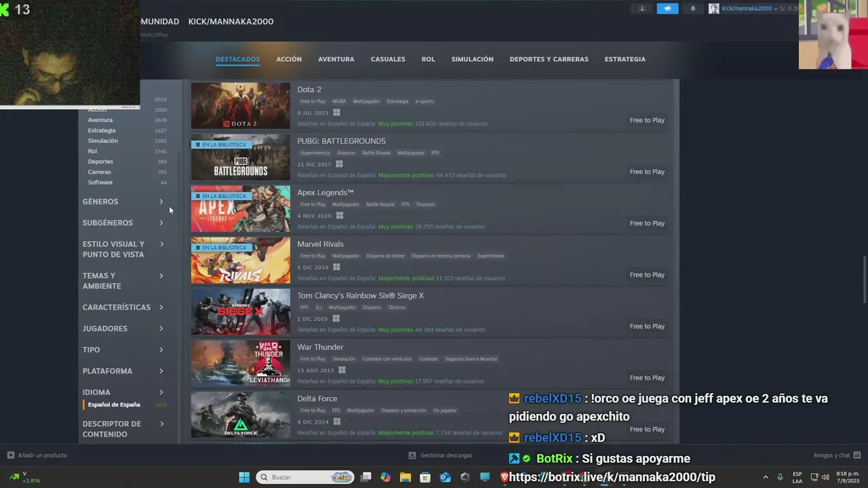Collapse the IDIOMA filter section
This screenshot has height=488, width=868.
point(123,392)
